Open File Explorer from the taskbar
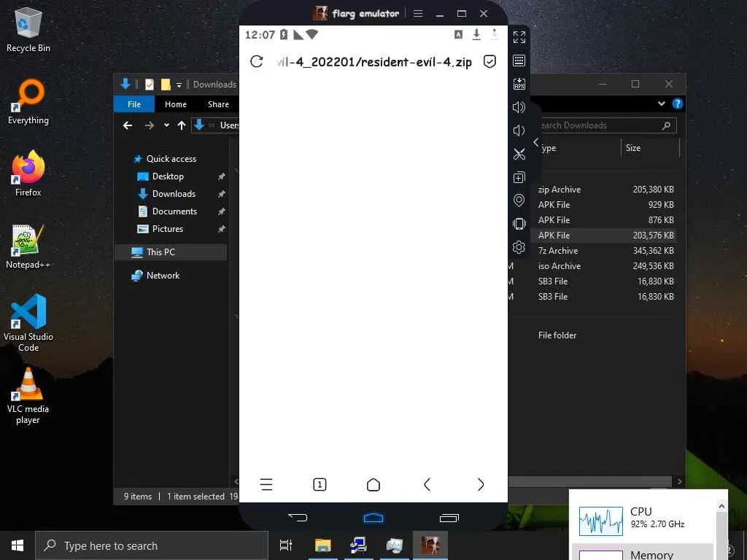The height and width of the screenshot is (560, 747). (322, 545)
